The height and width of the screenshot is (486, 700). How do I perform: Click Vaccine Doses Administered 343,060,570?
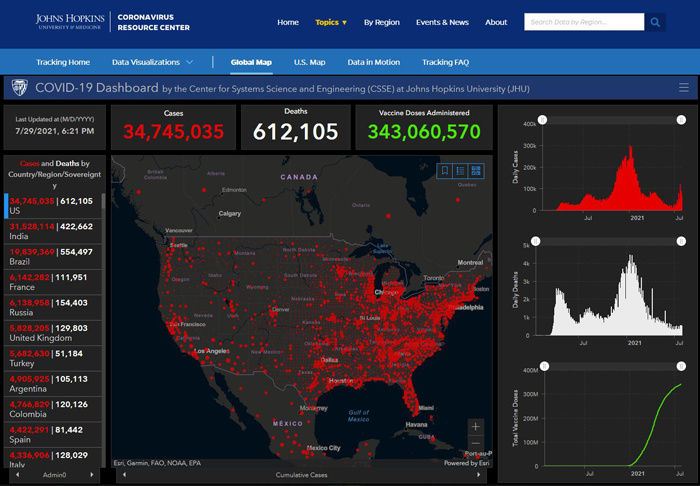point(424,132)
